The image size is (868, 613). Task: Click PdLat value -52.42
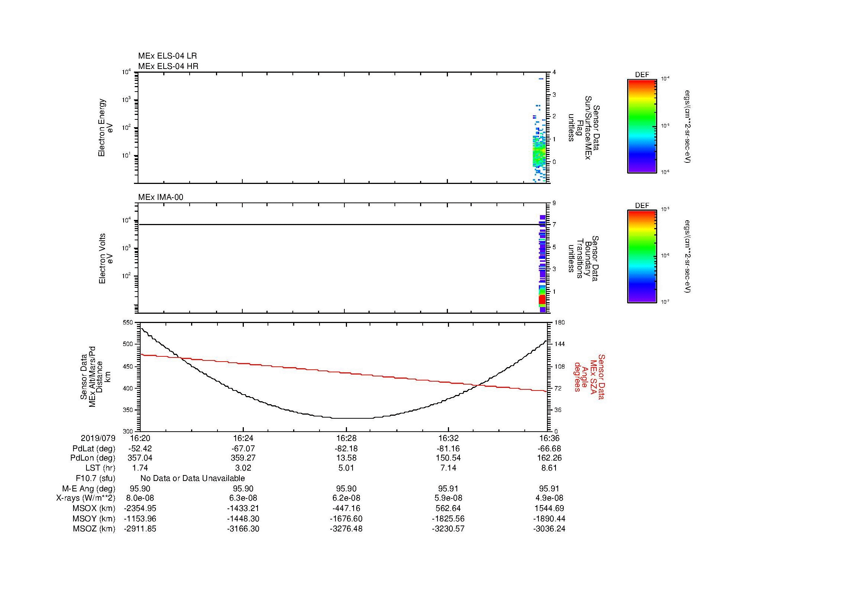[x=140, y=449]
